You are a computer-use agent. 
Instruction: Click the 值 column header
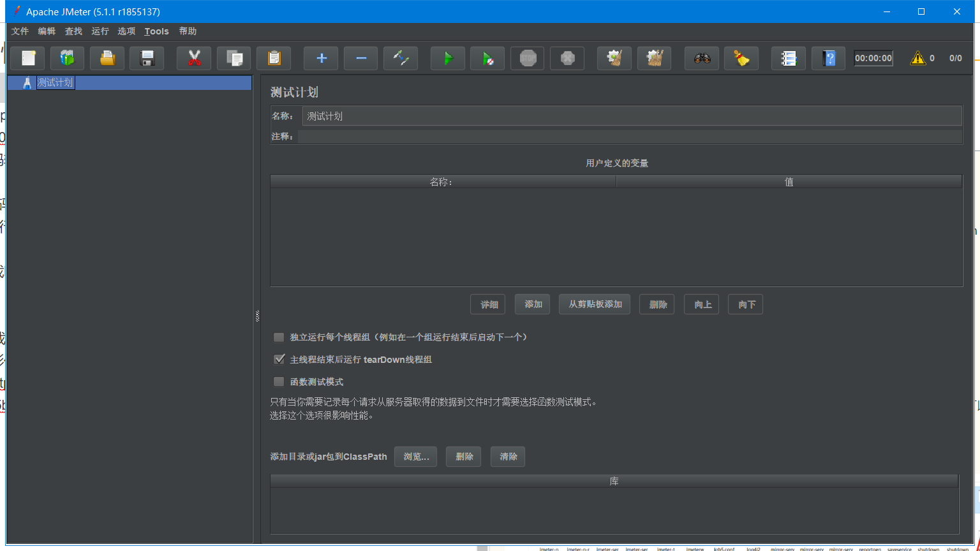point(789,182)
